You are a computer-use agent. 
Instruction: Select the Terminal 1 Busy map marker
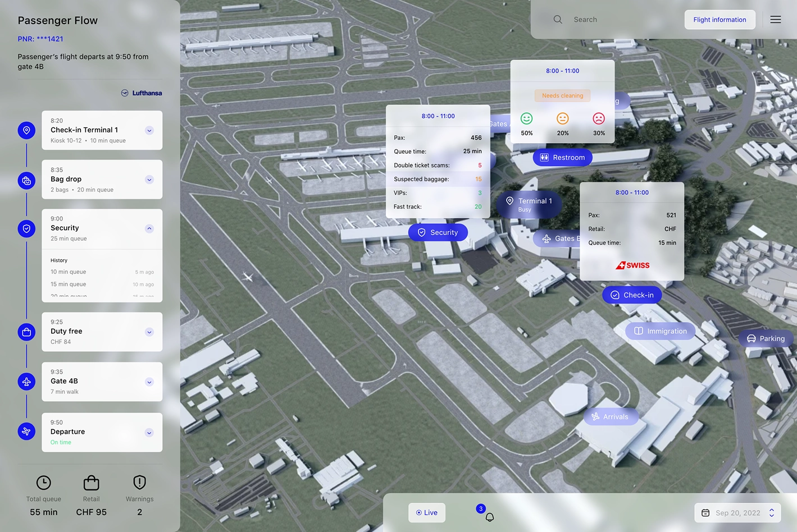pos(529,204)
